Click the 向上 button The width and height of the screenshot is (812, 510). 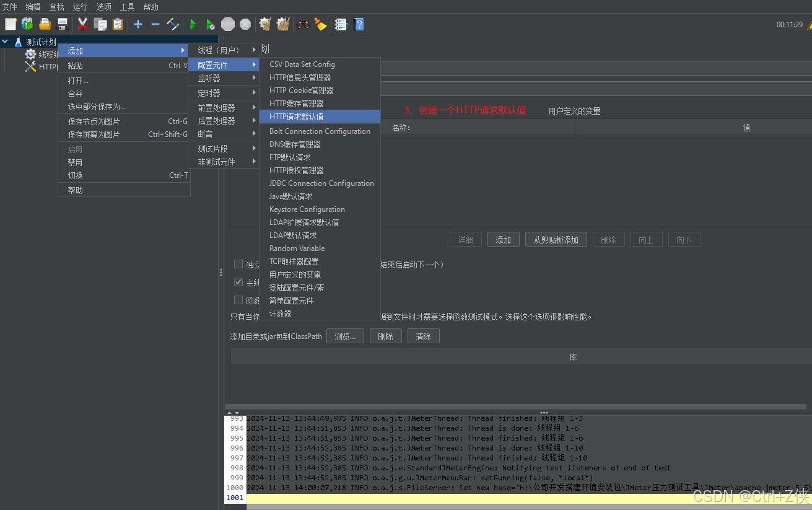point(646,240)
